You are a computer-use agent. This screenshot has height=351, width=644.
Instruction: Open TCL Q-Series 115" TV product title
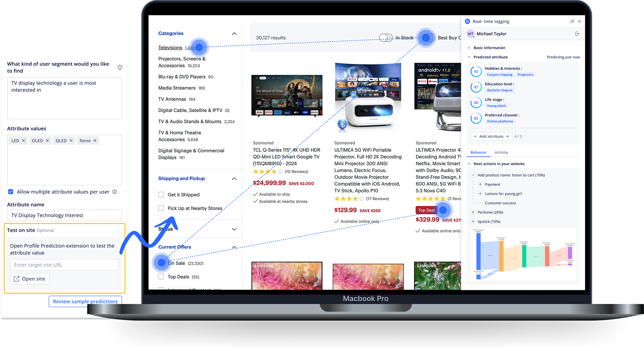pos(286,157)
